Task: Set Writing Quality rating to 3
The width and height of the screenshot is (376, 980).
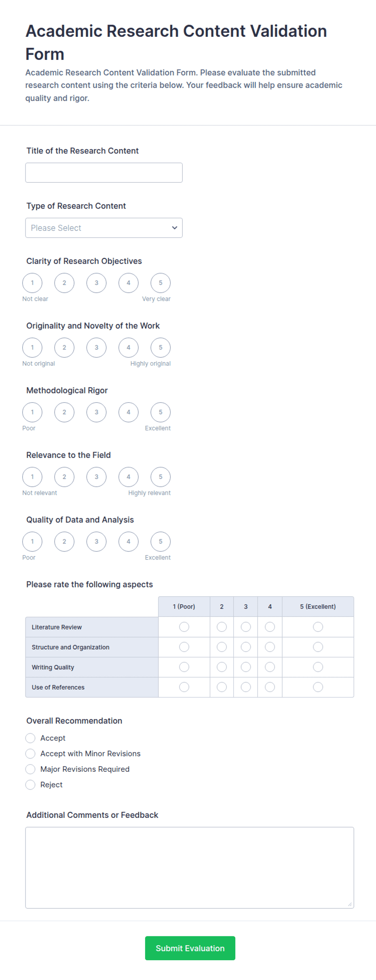Action: [246, 667]
